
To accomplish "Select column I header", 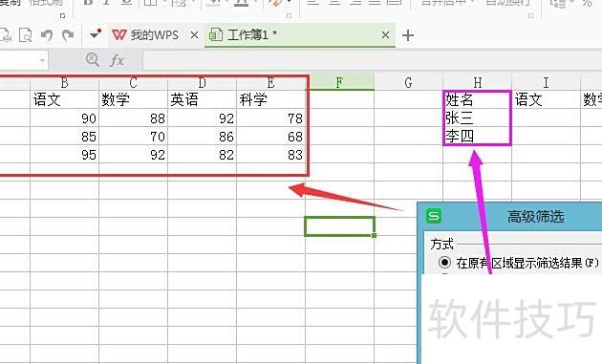I will [x=546, y=82].
